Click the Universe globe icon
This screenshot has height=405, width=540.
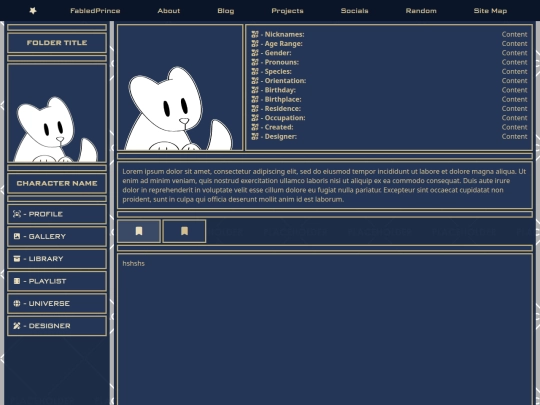[x=17, y=303]
